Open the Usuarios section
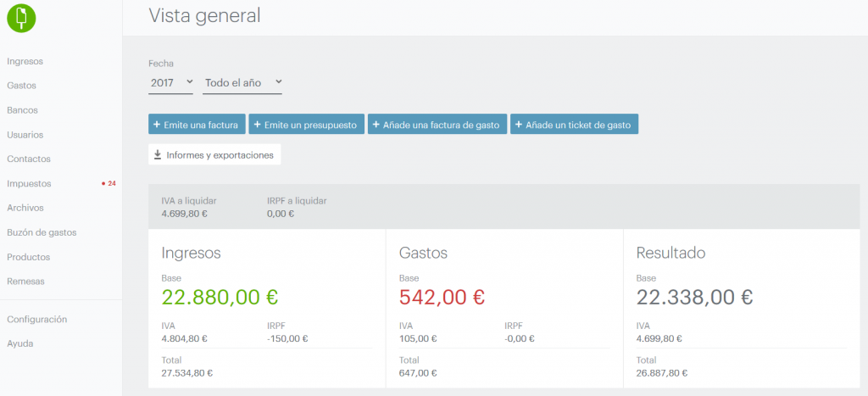 coord(25,135)
